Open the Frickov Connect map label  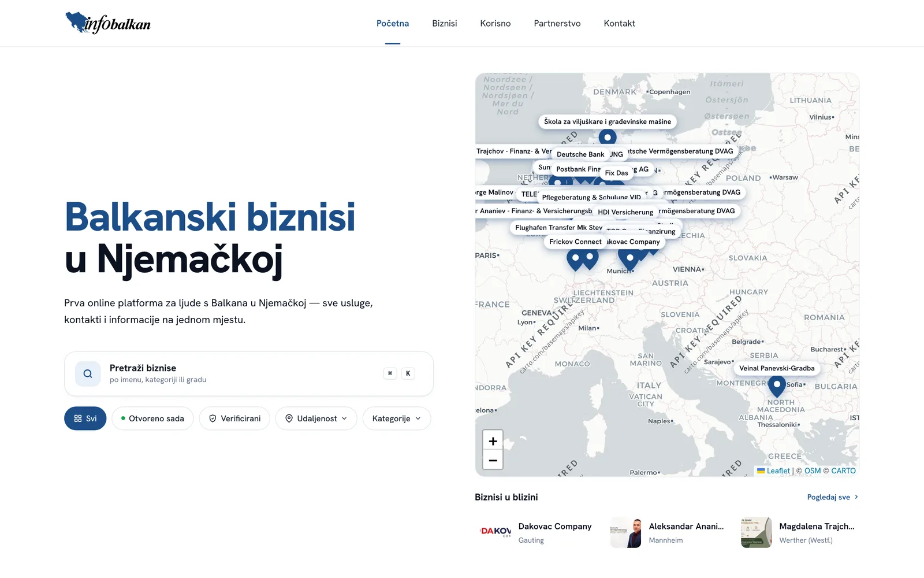pyautogui.click(x=575, y=242)
